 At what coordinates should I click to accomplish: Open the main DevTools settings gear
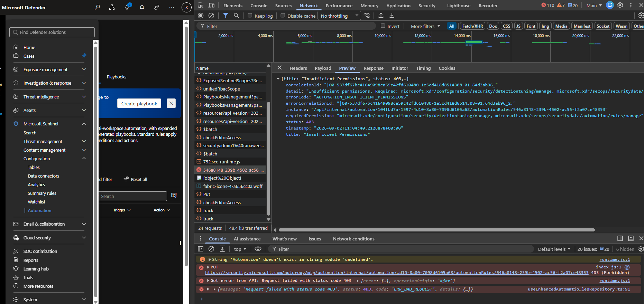click(620, 5)
